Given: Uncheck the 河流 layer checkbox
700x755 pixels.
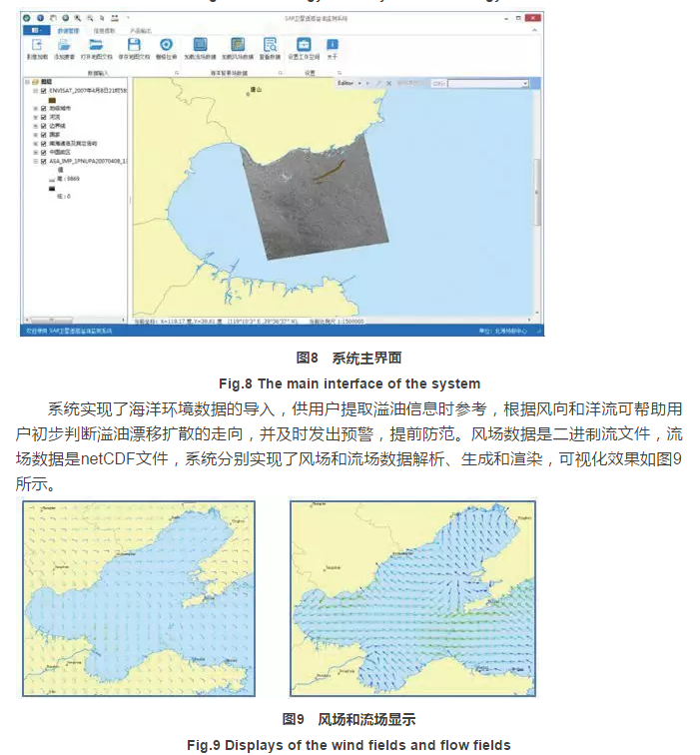Looking at the screenshot, I should [x=44, y=117].
